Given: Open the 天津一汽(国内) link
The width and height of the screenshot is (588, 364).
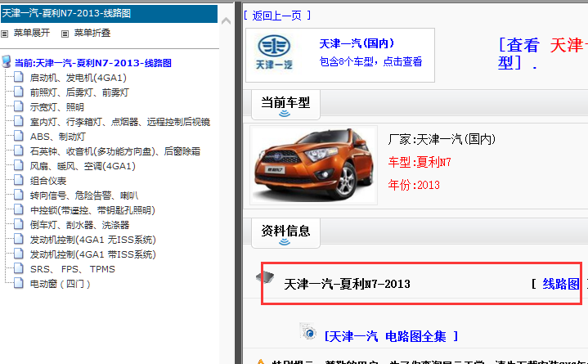Looking at the screenshot, I should [357, 43].
